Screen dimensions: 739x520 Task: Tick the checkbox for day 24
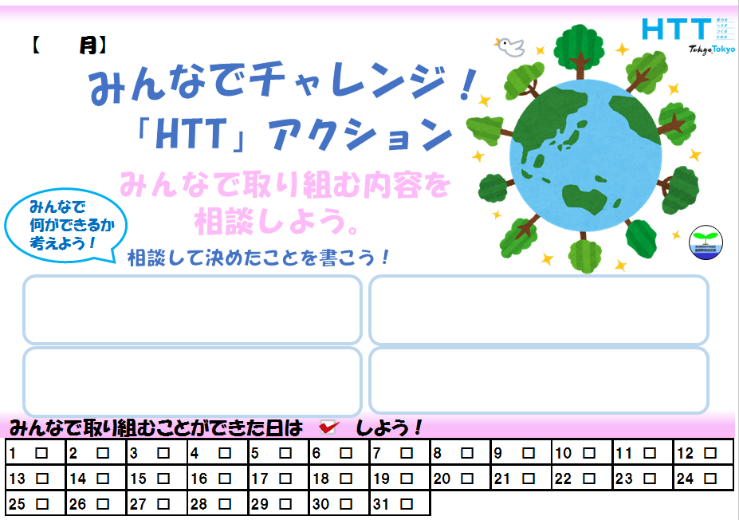(x=710, y=479)
